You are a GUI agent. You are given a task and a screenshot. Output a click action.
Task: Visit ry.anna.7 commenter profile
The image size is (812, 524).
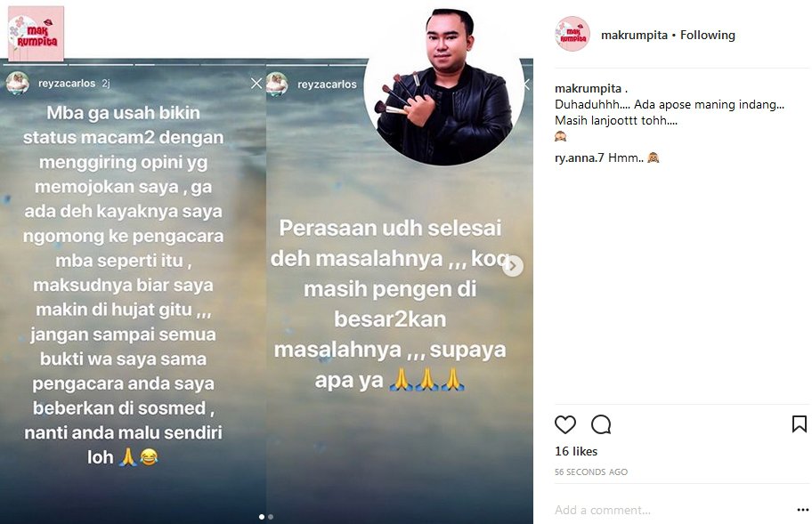pyautogui.click(x=579, y=157)
